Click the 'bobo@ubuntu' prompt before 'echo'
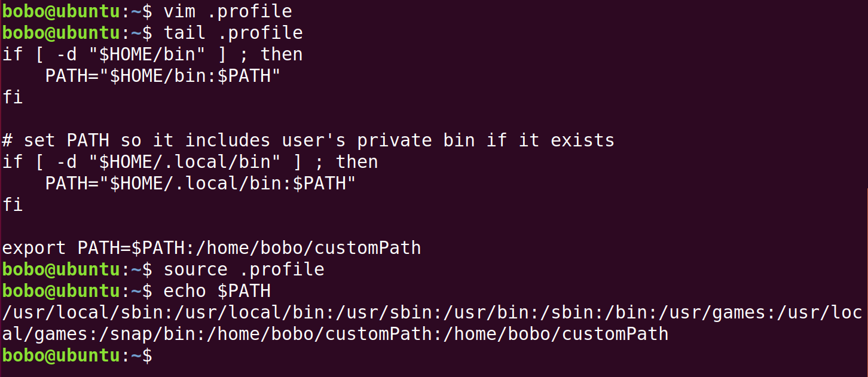 tap(61, 291)
